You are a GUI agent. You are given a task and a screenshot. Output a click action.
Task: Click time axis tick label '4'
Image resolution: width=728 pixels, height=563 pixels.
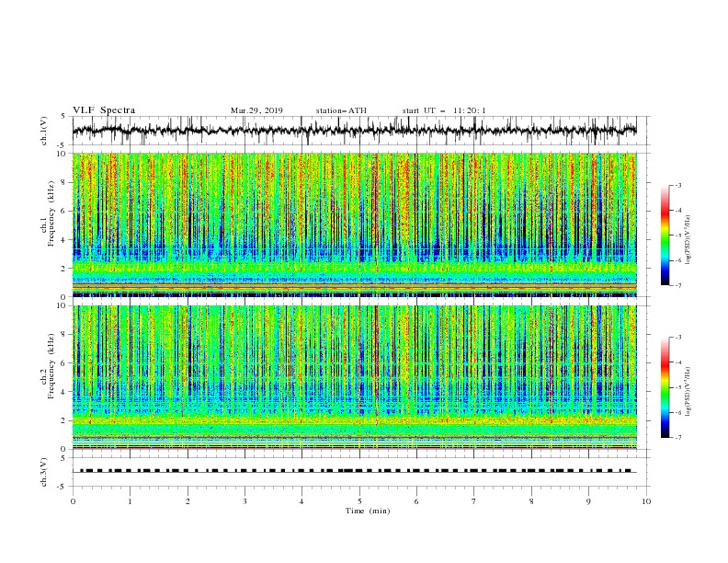tap(301, 501)
